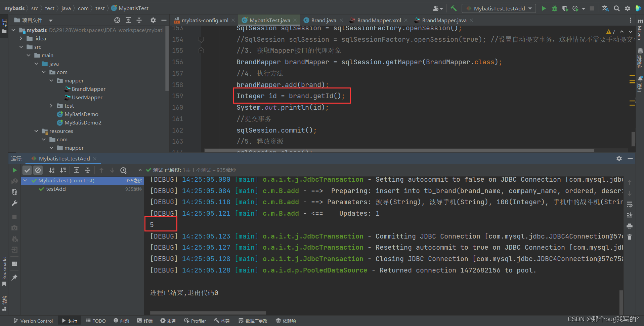Open the 问题 problems tool window
The width and height of the screenshot is (644, 326).
pos(121,321)
